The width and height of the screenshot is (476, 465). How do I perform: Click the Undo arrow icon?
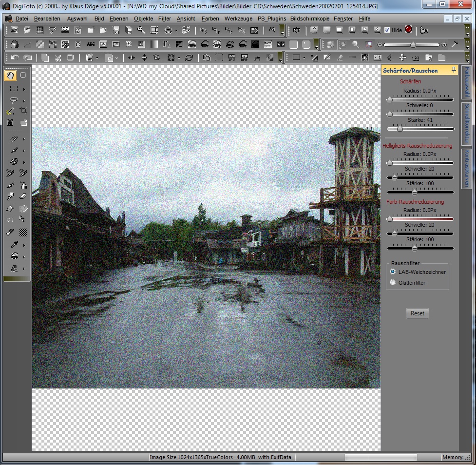click(x=15, y=58)
